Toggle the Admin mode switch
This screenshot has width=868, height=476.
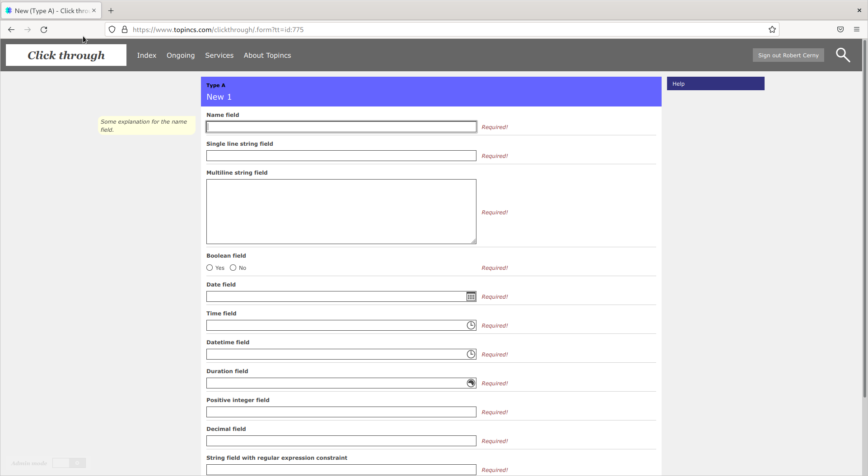pyautogui.click(x=69, y=463)
